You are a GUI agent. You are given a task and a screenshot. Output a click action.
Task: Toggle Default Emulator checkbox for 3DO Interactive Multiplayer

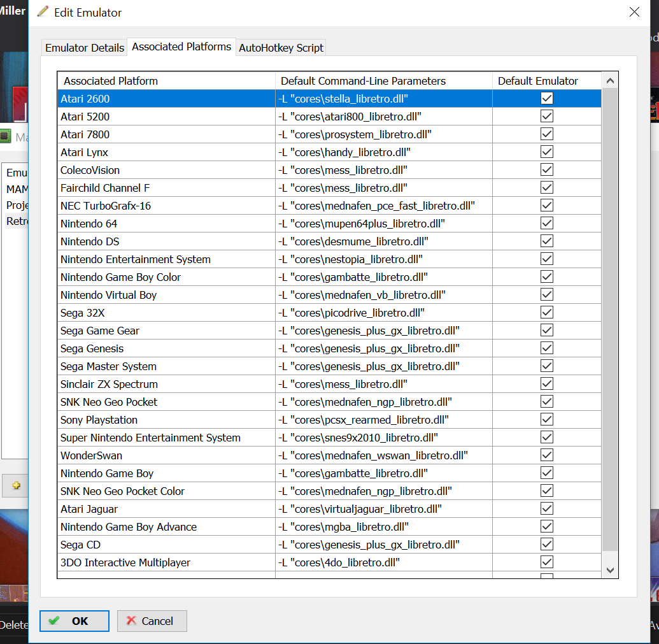click(x=546, y=562)
